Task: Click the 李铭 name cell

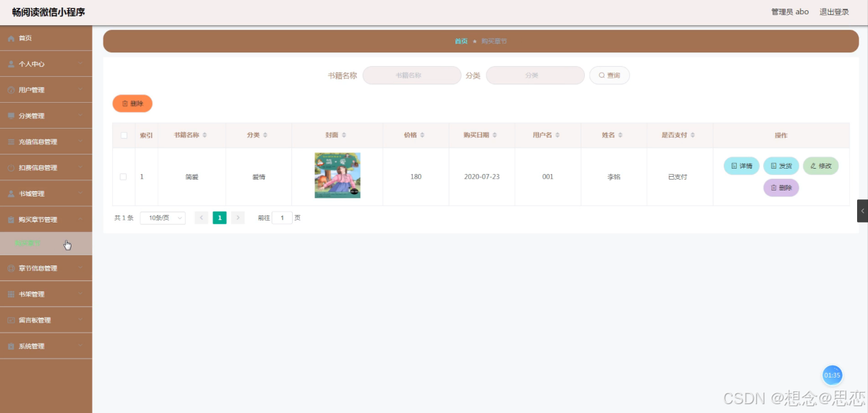Action: click(613, 177)
